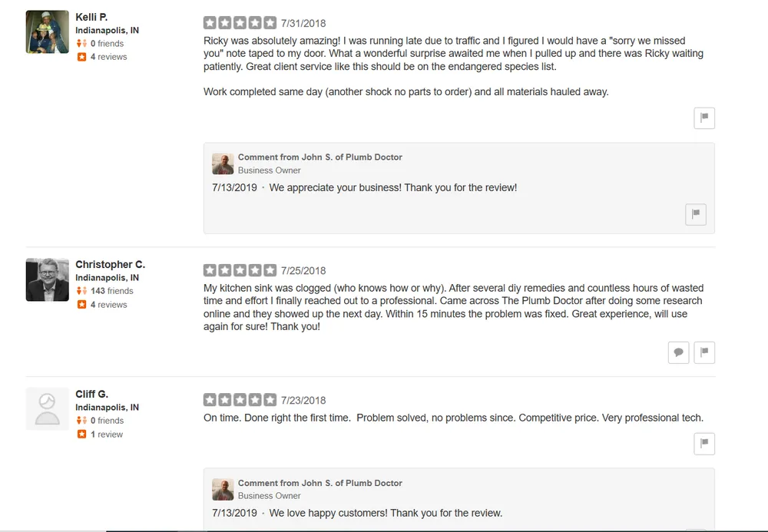Open Kelli P.'s profile name link
The height and width of the screenshot is (532, 768).
pos(91,17)
